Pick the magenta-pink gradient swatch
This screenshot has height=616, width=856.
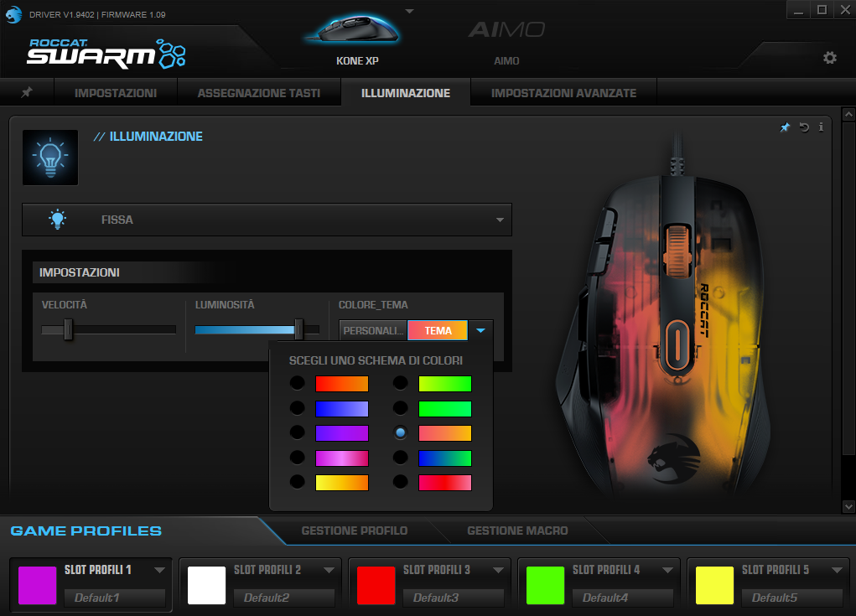coord(342,458)
